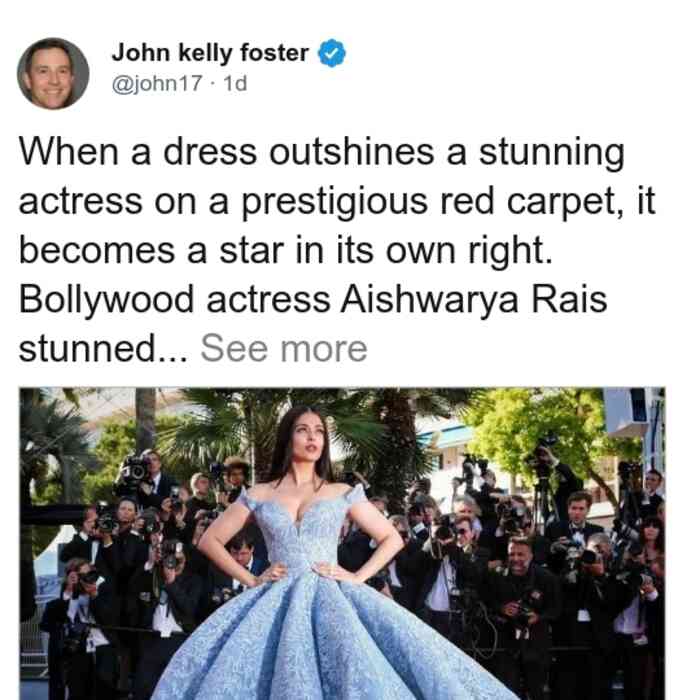Click the author name John kelly foster
Image resolution: width=700 pixels, height=700 pixels.
tap(210, 53)
